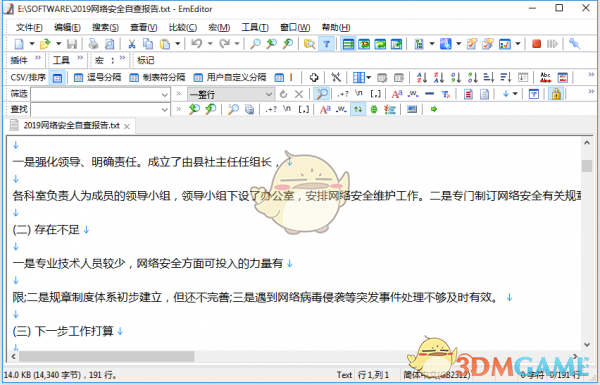Toggle the blue funnel Filter toolbar button
600x385 pixels.
(326, 44)
